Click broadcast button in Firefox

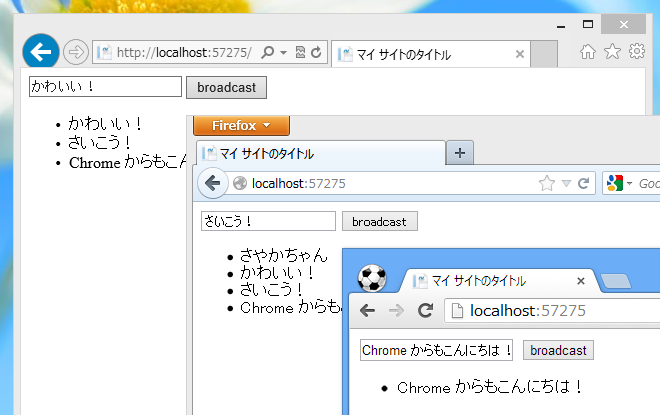380,221
